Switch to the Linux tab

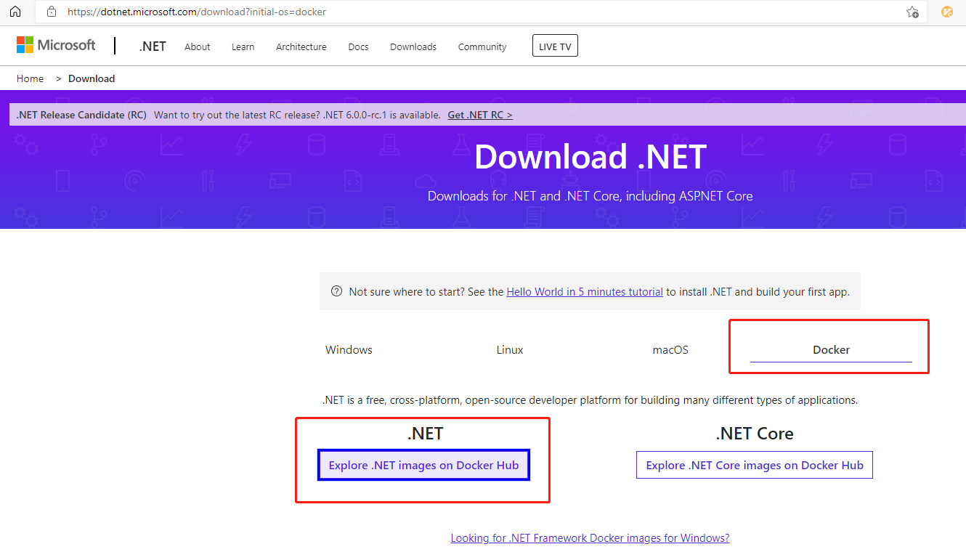tap(510, 349)
